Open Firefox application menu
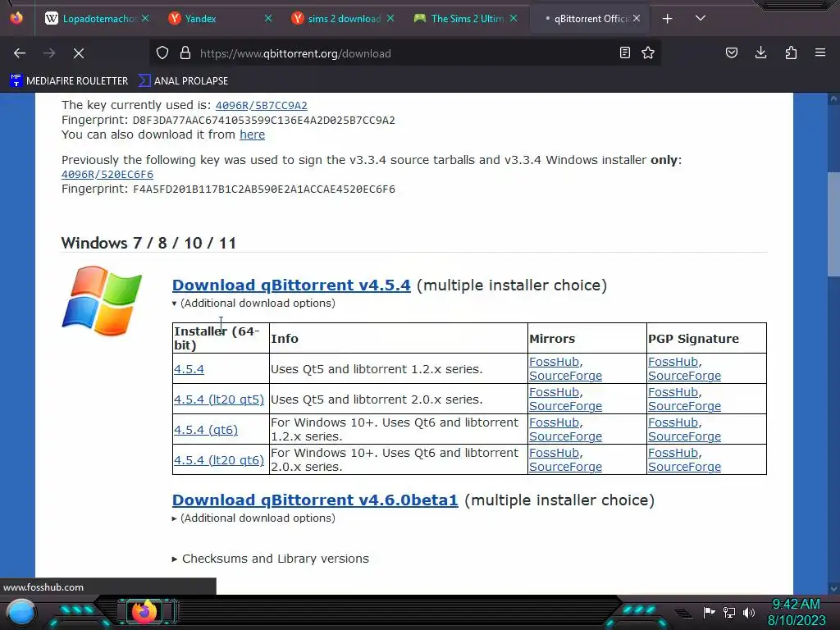 [x=820, y=52]
